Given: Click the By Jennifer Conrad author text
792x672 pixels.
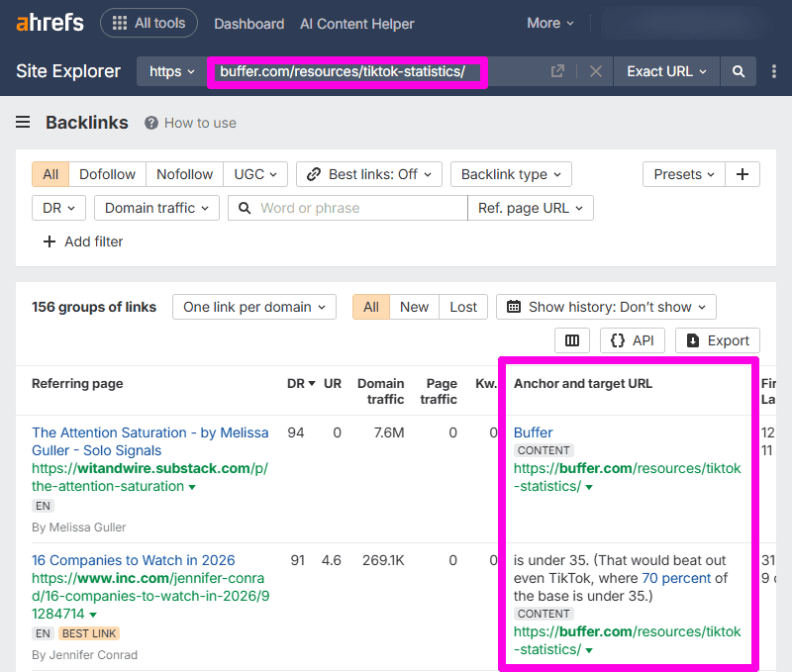Looking at the screenshot, I should pyautogui.click(x=84, y=655).
